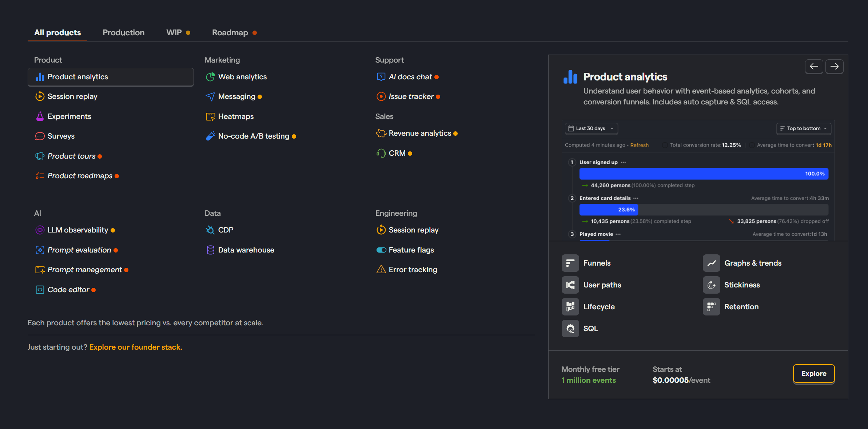Click the Feature flags toggle icon
Image resolution: width=868 pixels, height=429 pixels.
pos(381,250)
